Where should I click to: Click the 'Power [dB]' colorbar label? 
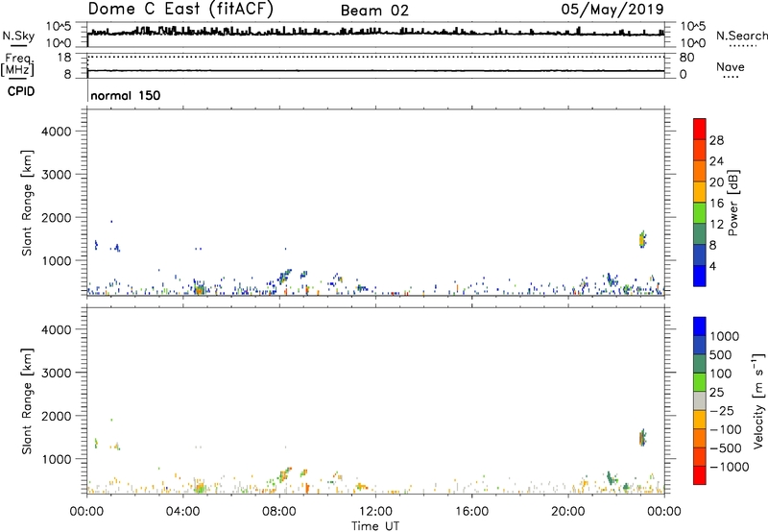(732, 203)
